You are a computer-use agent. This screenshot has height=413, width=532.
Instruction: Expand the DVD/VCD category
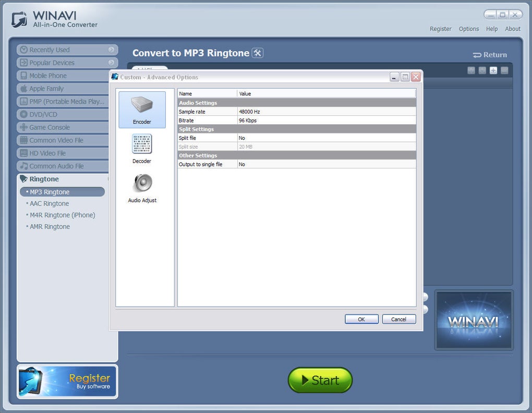click(x=63, y=114)
